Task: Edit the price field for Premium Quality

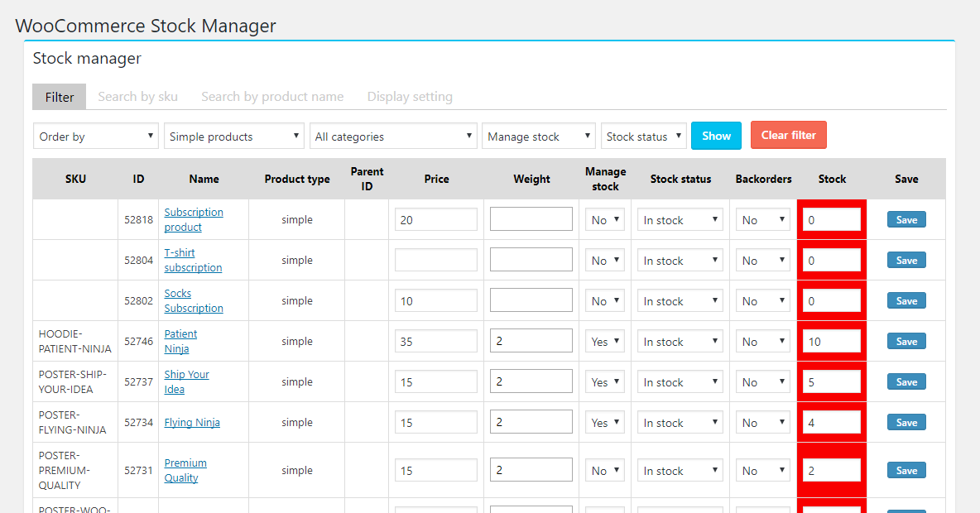Action: [x=436, y=471]
